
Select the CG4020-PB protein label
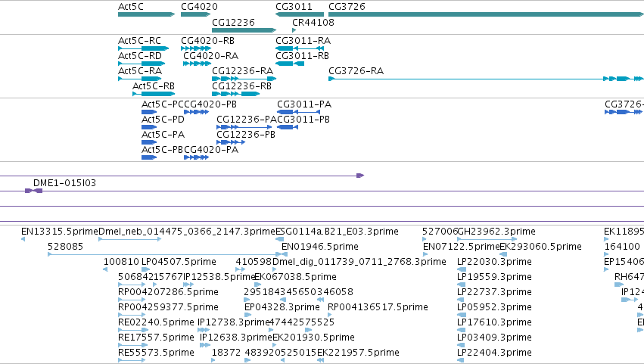pyautogui.click(x=210, y=104)
